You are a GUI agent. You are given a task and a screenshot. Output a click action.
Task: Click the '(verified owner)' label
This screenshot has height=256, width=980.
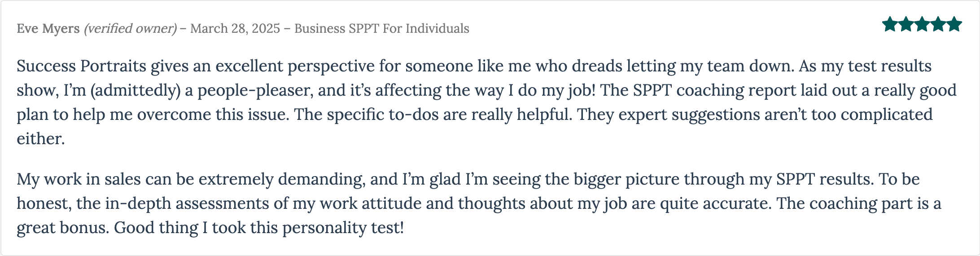click(x=130, y=29)
